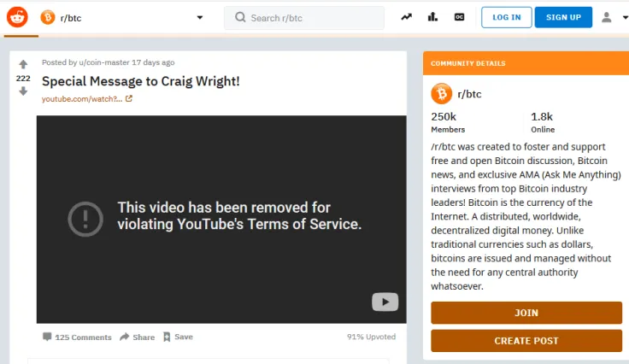Screen dimensions: 629x364
Task: Expand the r/btc community dropdown
Action: [199, 17]
